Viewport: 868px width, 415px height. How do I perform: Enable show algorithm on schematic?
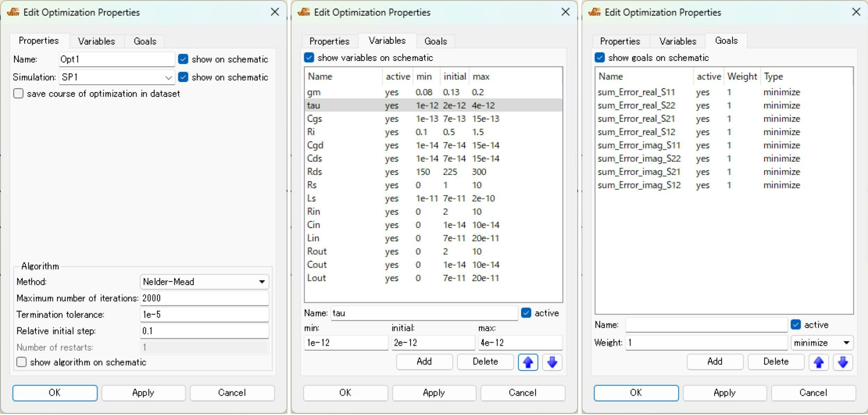tap(22, 362)
